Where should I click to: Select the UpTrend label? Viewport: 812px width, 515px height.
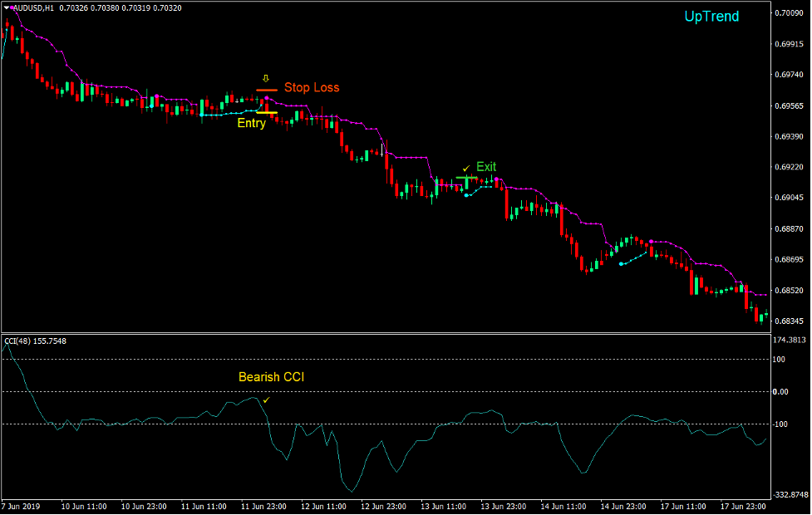pyautogui.click(x=711, y=17)
